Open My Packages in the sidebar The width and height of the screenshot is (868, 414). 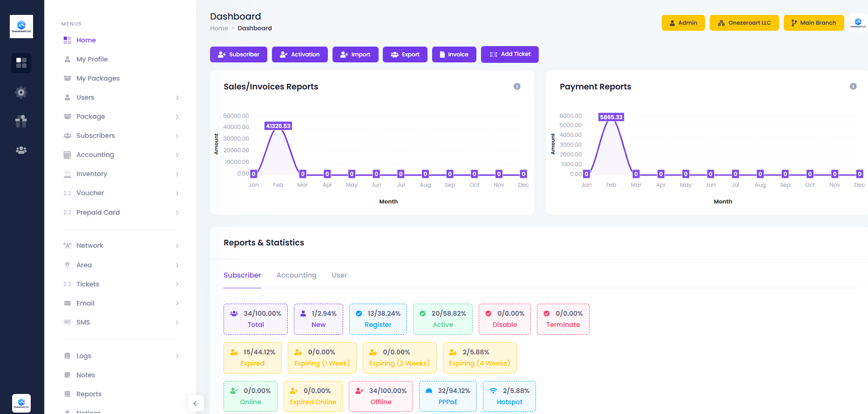pyautogui.click(x=98, y=78)
